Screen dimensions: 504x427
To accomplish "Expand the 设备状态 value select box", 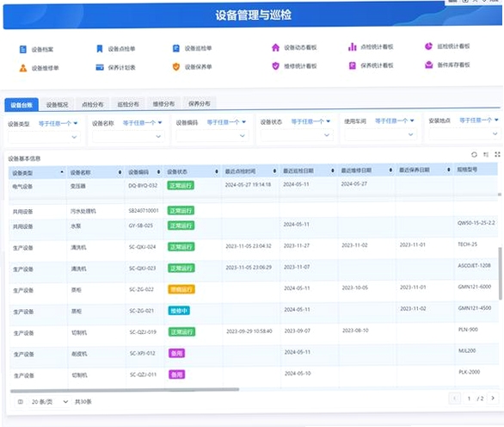I will coord(297,135).
